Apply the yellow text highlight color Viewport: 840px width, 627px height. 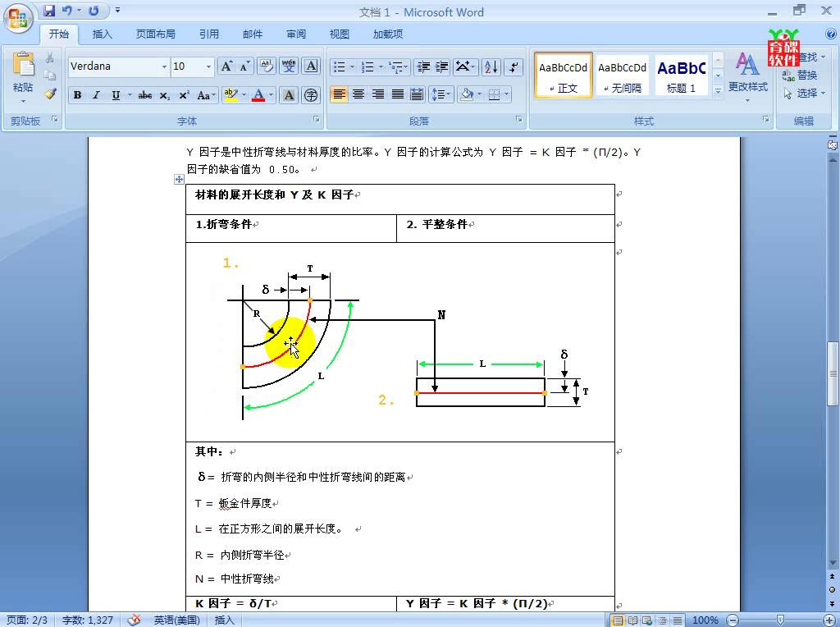click(x=231, y=95)
